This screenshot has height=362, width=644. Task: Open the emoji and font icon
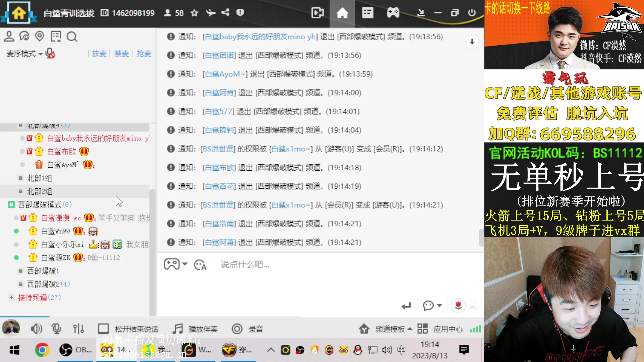[x=200, y=264]
